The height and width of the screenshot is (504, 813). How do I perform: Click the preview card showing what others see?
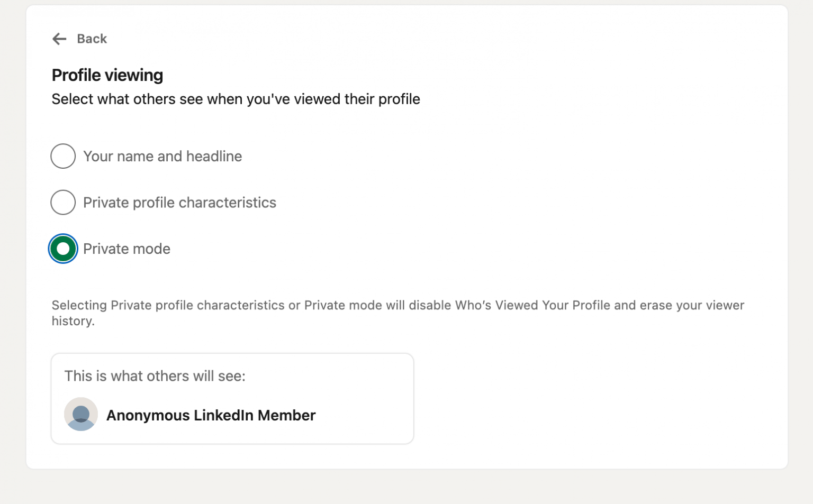click(232, 398)
